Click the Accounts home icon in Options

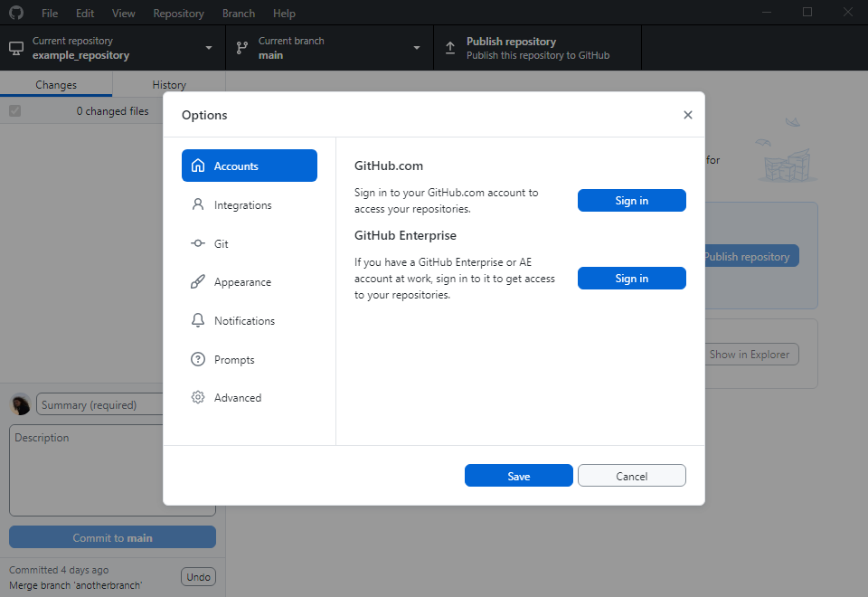[x=198, y=166]
